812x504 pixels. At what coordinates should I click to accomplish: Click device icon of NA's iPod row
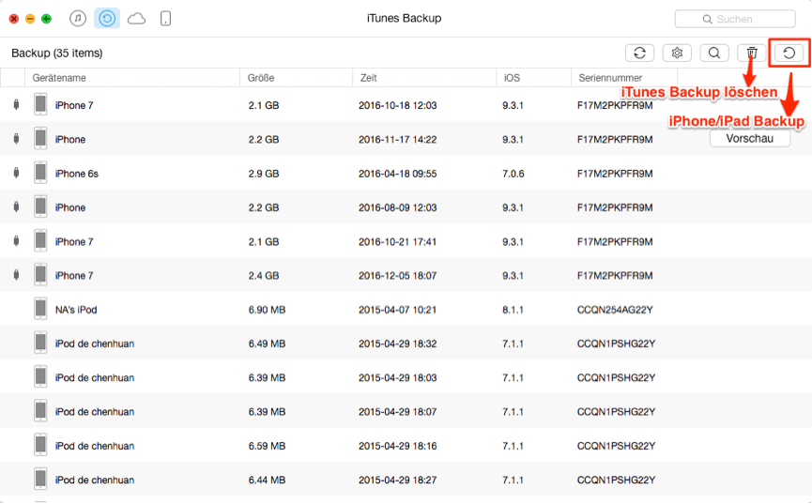tap(40, 309)
